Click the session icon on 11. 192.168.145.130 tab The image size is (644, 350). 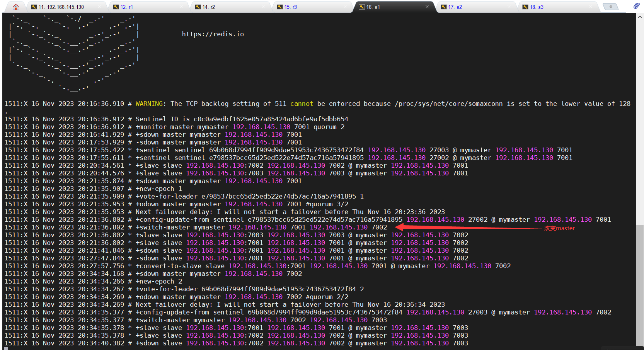point(34,7)
